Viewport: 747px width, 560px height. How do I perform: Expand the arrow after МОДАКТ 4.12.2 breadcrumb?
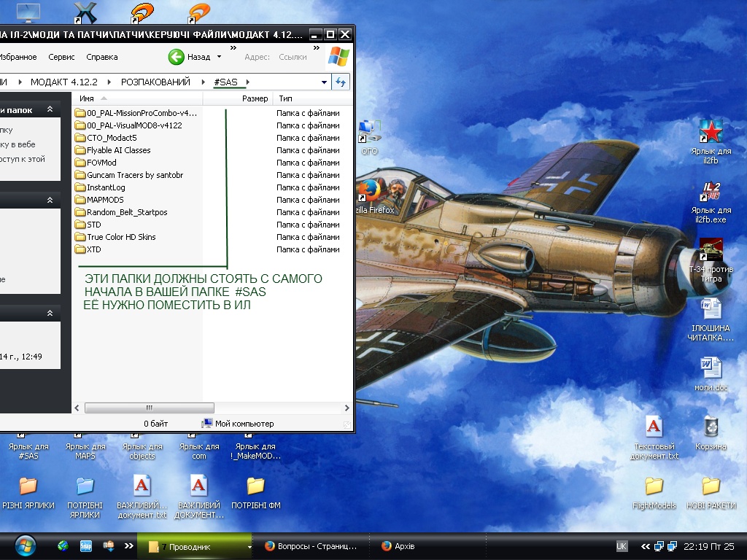pyautogui.click(x=109, y=82)
